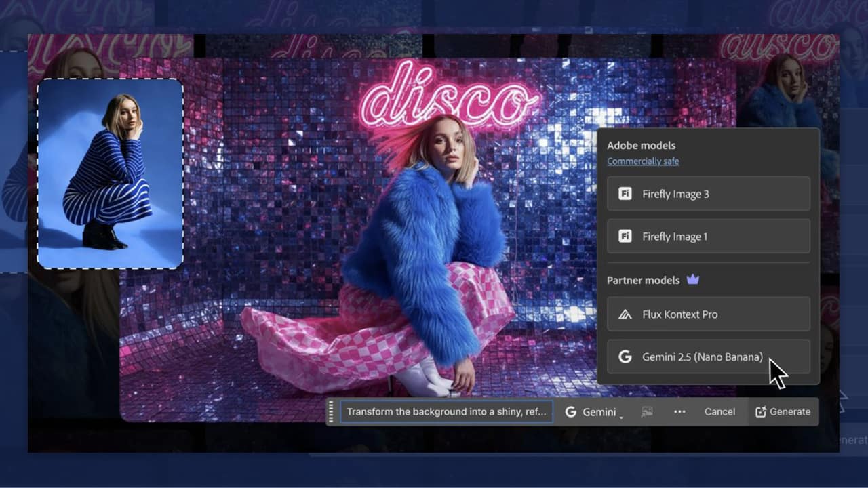Expand the Gemini model dropdown arrow
The image size is (868, 488).
[620, 415]
